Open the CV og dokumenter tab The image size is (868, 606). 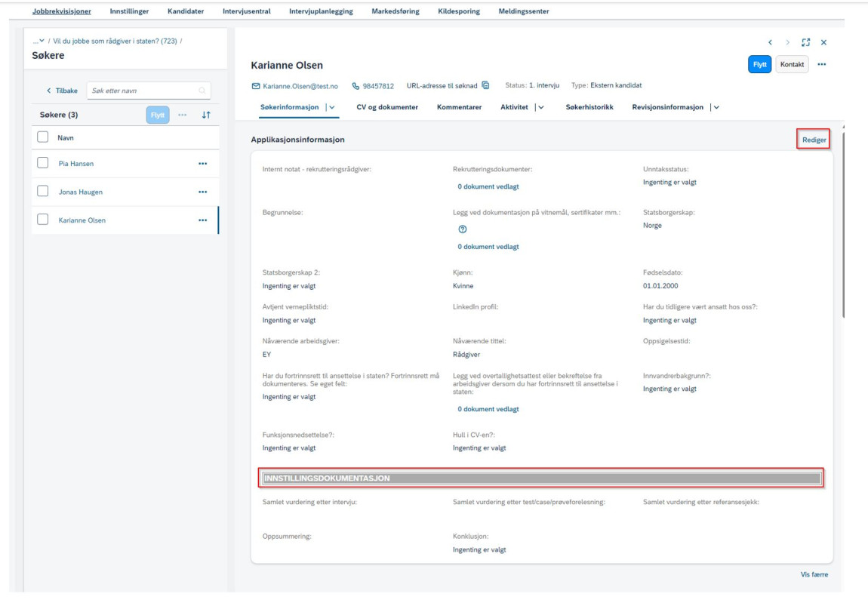387,107
